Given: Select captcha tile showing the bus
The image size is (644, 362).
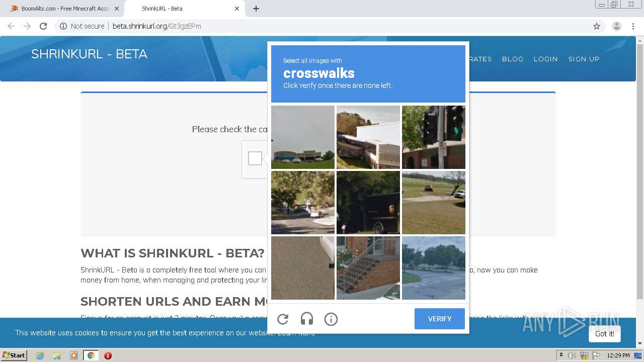Looking at the screenshot, I should pos(368,137).
